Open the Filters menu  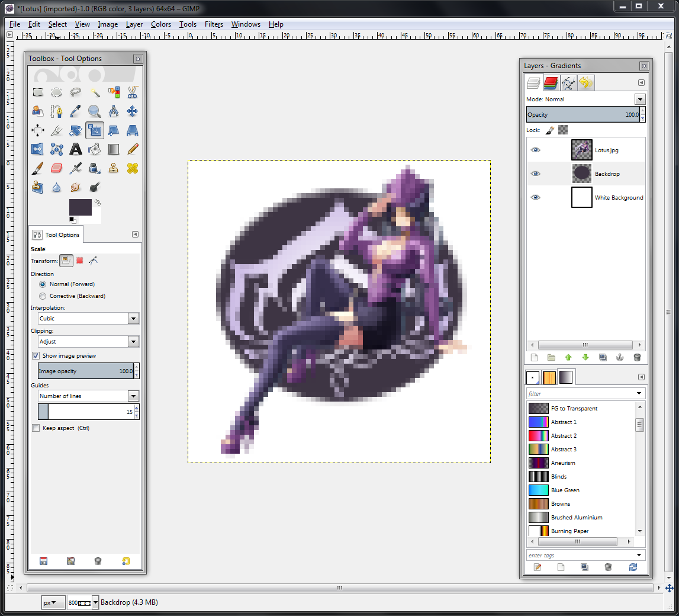[x=214, y=24]
